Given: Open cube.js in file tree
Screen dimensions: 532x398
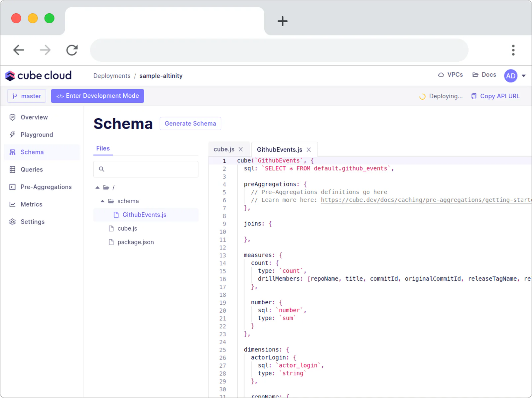Looking at the screenshot, I should (127, 228).
